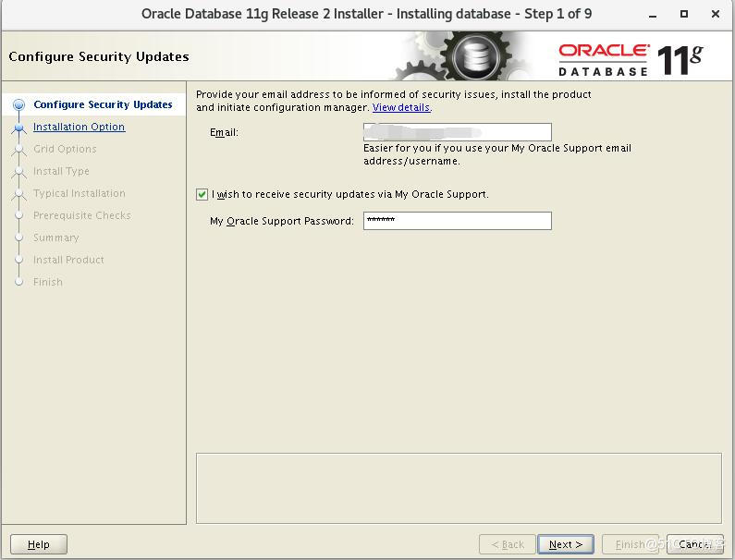Maximize the installer window

(x=684, y=14)
